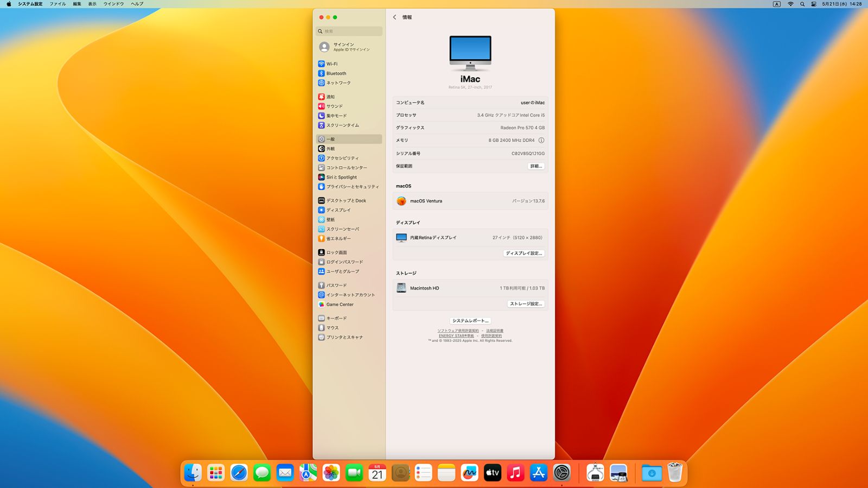Image resolution: width=868 pixels, height=488 pixels.
Task: Open ログインパスワード settings
Action: click(x=349, y=262)
